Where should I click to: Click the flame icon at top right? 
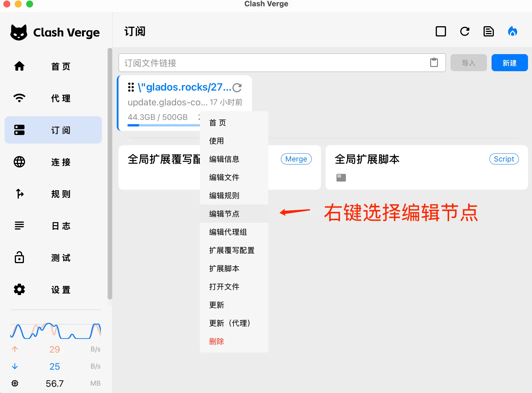click(x=513, y=32)
